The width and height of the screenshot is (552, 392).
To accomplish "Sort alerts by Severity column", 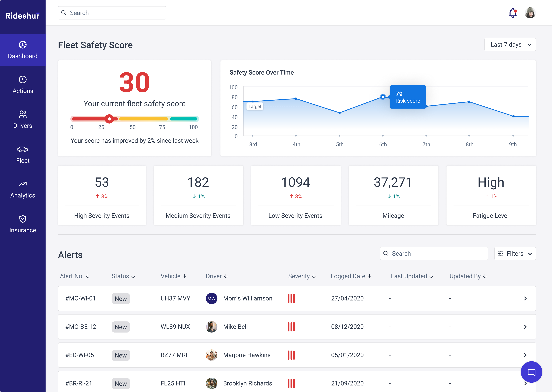I will click(302, 276).
